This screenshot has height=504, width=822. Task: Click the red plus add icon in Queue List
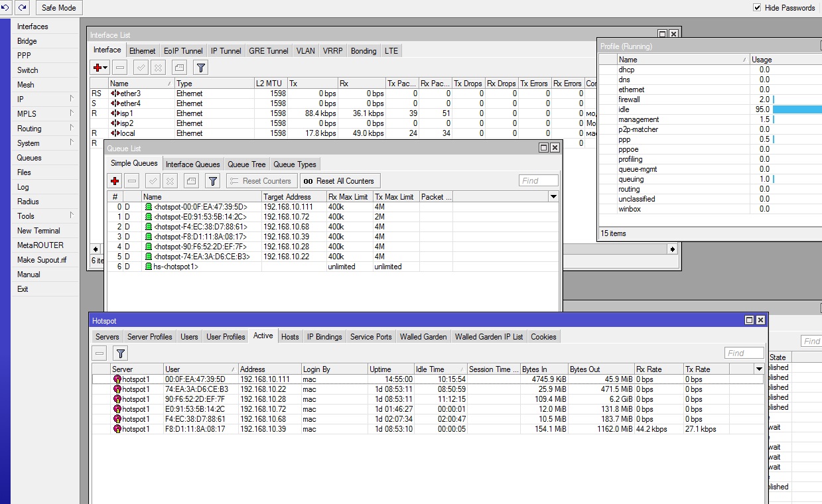coord(115,181)
